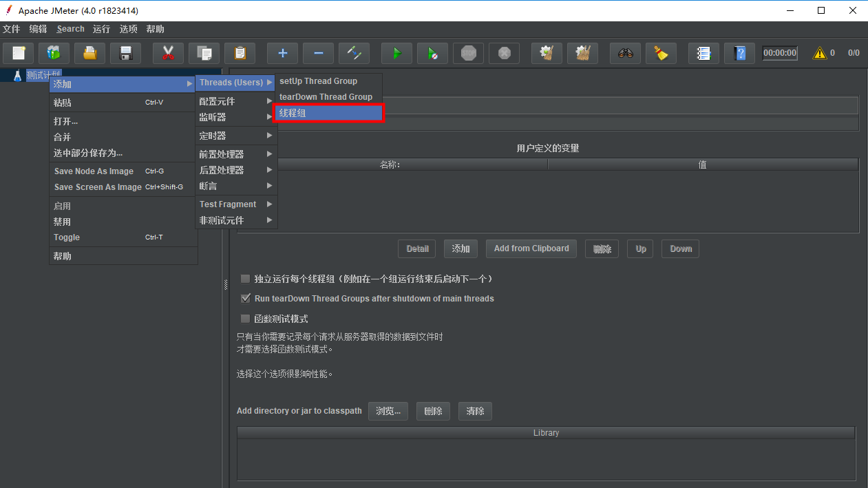Open the Templates toolbar icon
The width and height of the screenshot is (868, 488).
(53, 53)
